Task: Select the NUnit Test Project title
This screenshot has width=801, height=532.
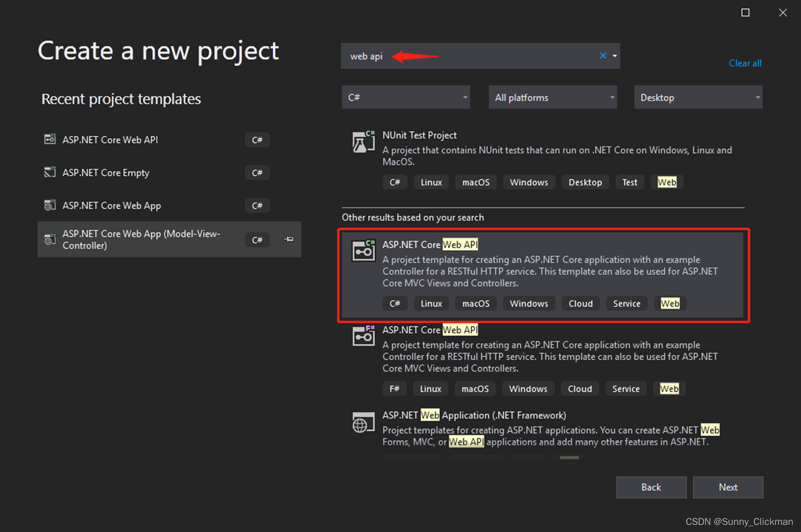Action: (x=420, y=135)
